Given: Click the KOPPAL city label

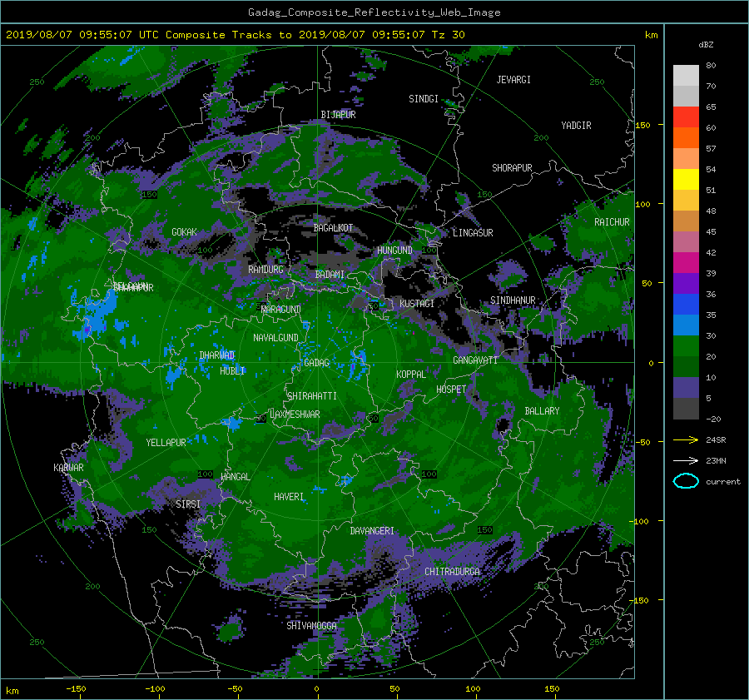Looking at the screenshot, I should (411, 375).
